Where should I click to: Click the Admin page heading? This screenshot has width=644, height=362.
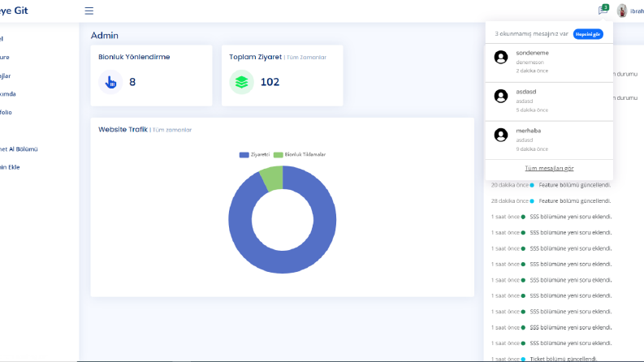[104, 35]
